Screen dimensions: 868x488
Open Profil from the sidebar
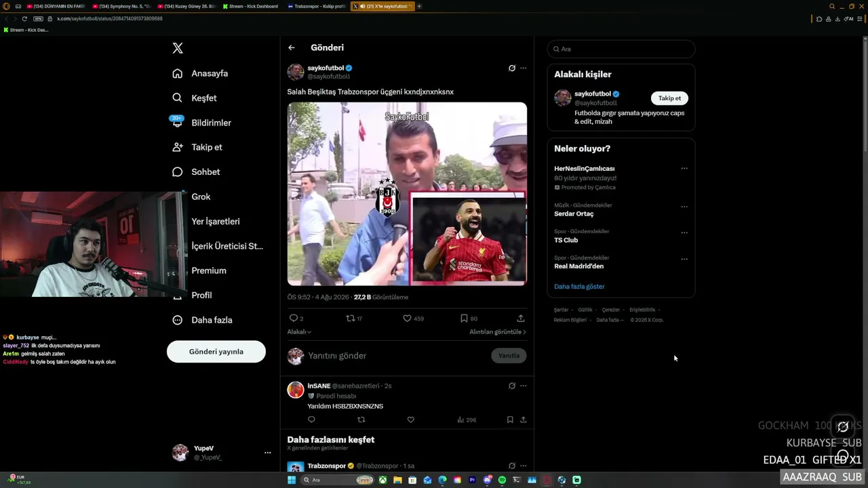click(x=201, y=296)
